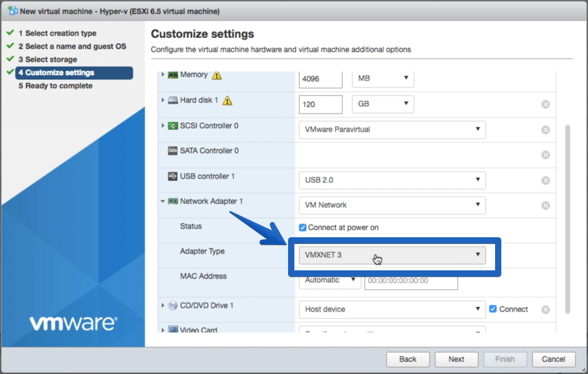Image resolution: width=588 pixels, height=374 pixels.
Task: Click the USB controller 1 icon
Action: [173, 176]
